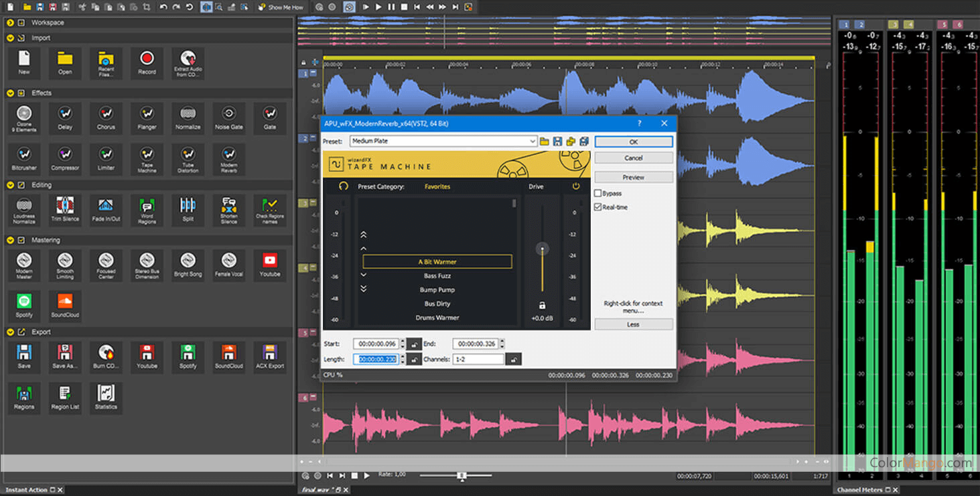This screenshot has height=496, width=980.
Task: Open the Preset dropdown showing Medium Plate
Action: tap(533, 141)
